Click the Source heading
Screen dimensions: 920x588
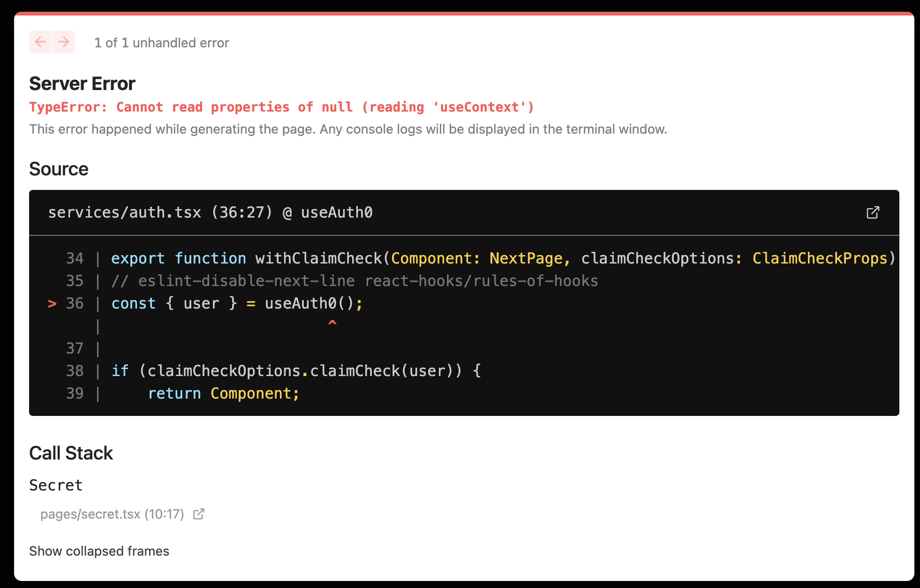pyautogui.click(x=59, y=169)
